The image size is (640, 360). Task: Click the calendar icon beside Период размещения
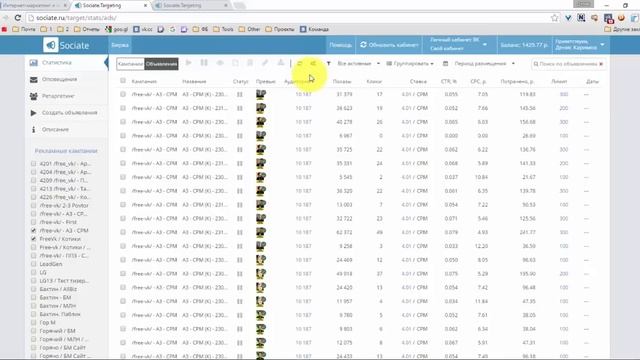(x=445, y=64)
